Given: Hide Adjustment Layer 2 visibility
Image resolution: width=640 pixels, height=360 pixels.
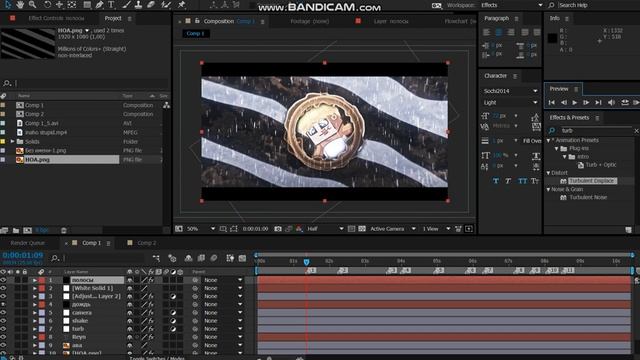Looking at the screenshot, I should tap(3, 296).
